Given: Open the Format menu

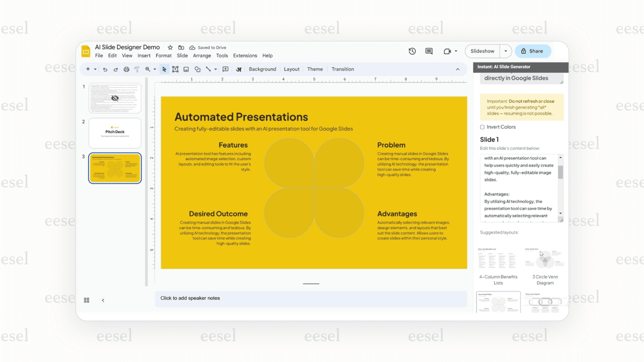Looking at the screenshot, I should coord(163,56).
